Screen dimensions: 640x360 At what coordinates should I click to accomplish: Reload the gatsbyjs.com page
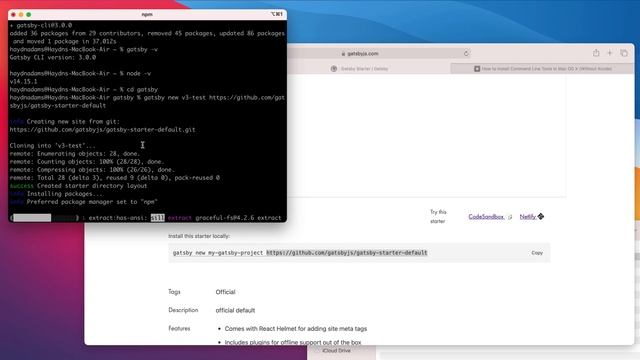[x=467, y=53]
